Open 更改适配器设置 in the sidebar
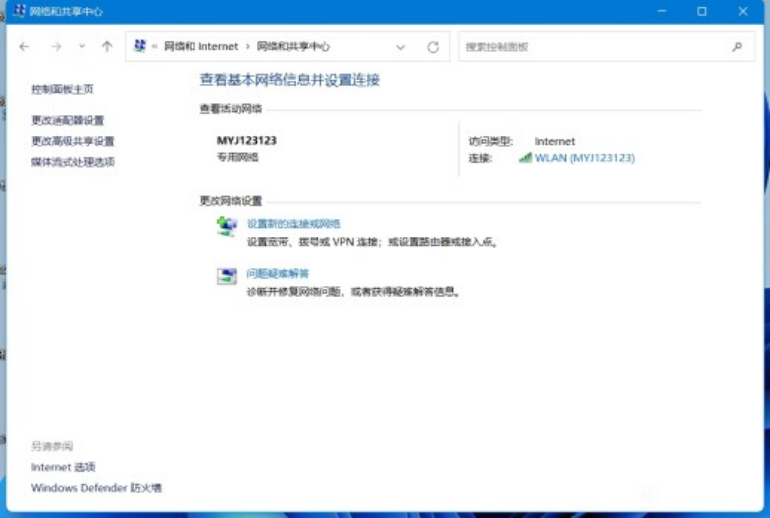This screenshot has width=770, height=518. pos(67,120)
